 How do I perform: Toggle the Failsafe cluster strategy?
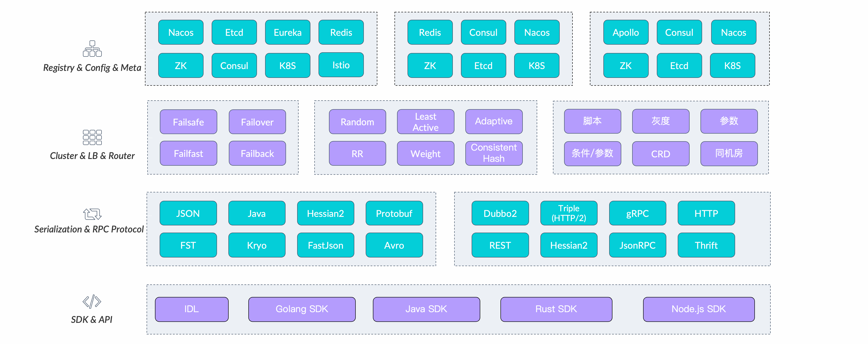pos(188,122)
